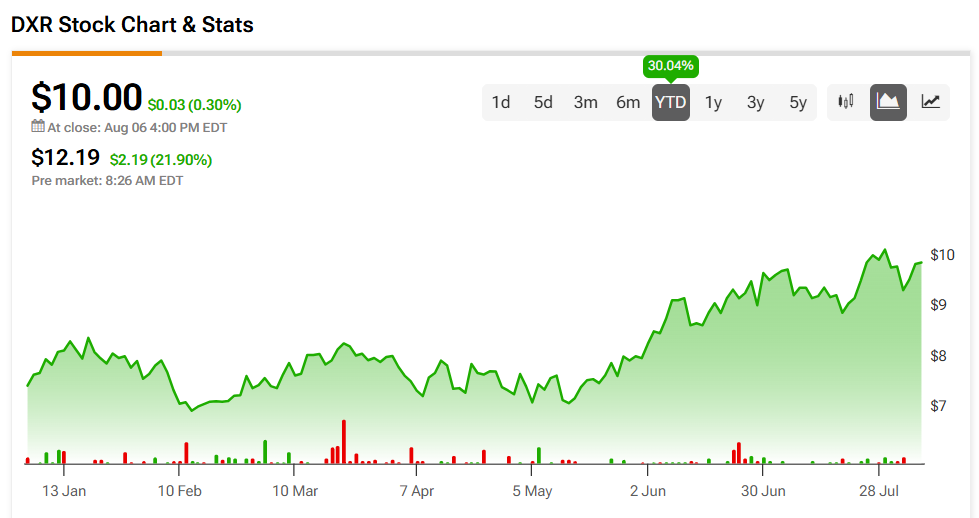Select the filled area chart icon
Viewport: 979px width, 518px height.
[x=888, y=102]
